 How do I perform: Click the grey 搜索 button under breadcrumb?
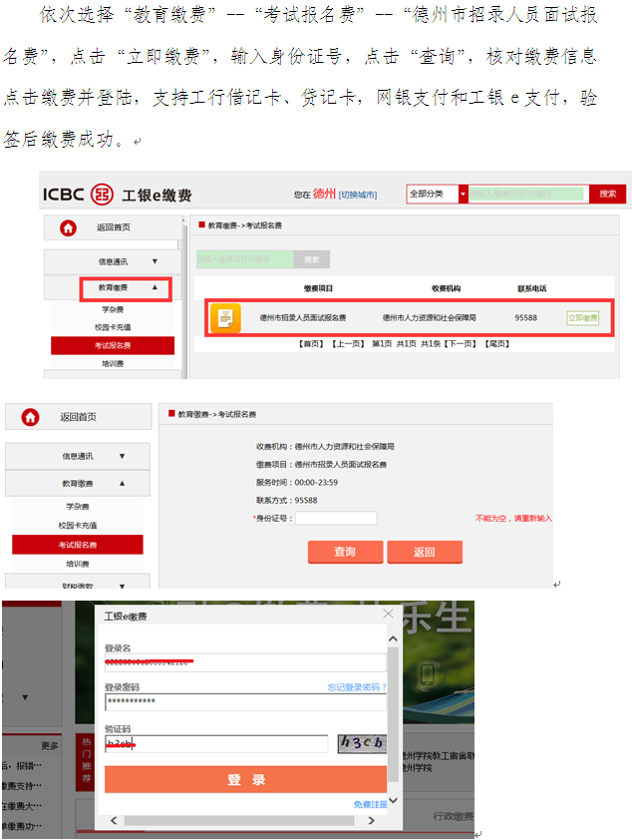311,259
